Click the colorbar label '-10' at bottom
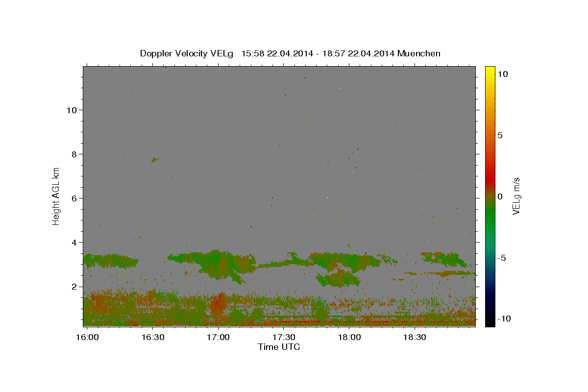This screenshot has height=392, width=588. tap(504, 319)
